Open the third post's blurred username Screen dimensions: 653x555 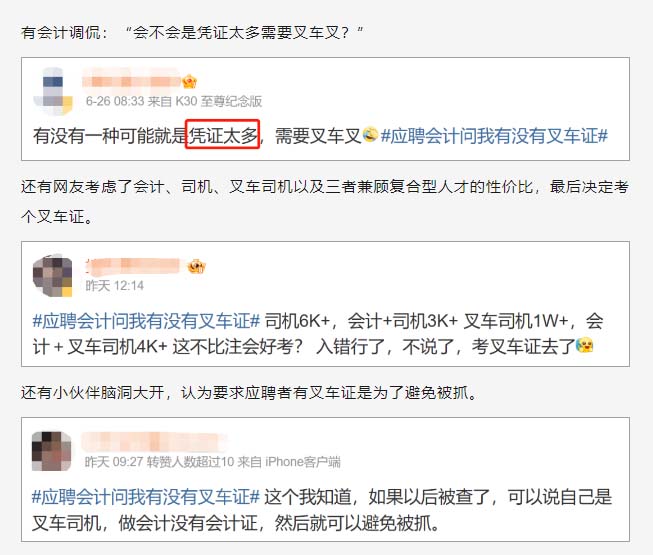point(154,442)
